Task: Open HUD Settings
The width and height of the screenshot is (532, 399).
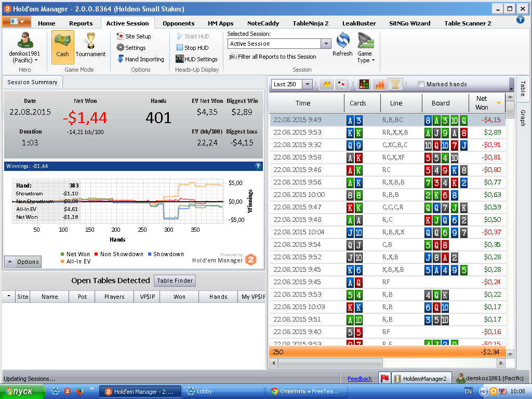Action: coord(197,59)
